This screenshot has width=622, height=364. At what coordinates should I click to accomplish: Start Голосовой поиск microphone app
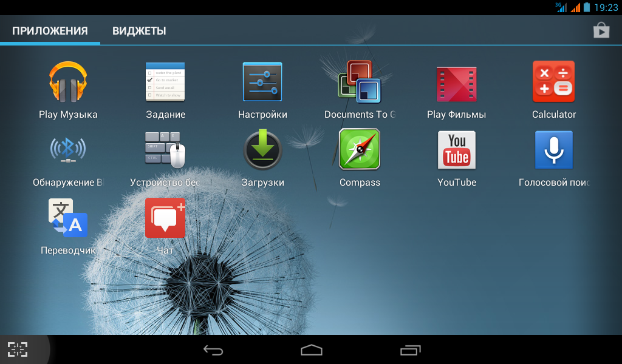553,150
